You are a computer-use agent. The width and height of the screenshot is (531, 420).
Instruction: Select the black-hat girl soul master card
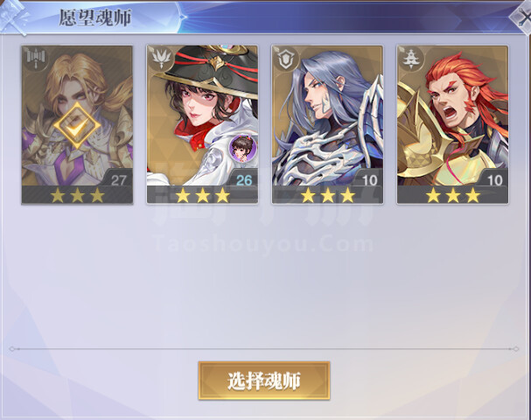pos(202,124)
